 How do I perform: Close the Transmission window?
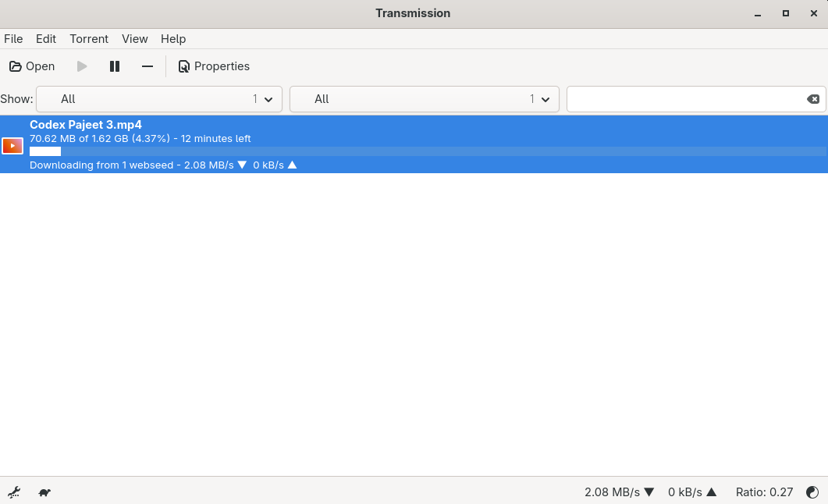click(814, 14)
